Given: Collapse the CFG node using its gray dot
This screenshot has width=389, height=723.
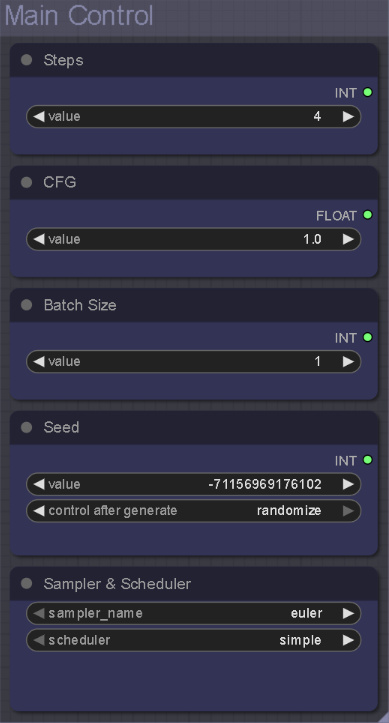Looking at the screenshot, I should pyautogui.click(x=27, y=183).
